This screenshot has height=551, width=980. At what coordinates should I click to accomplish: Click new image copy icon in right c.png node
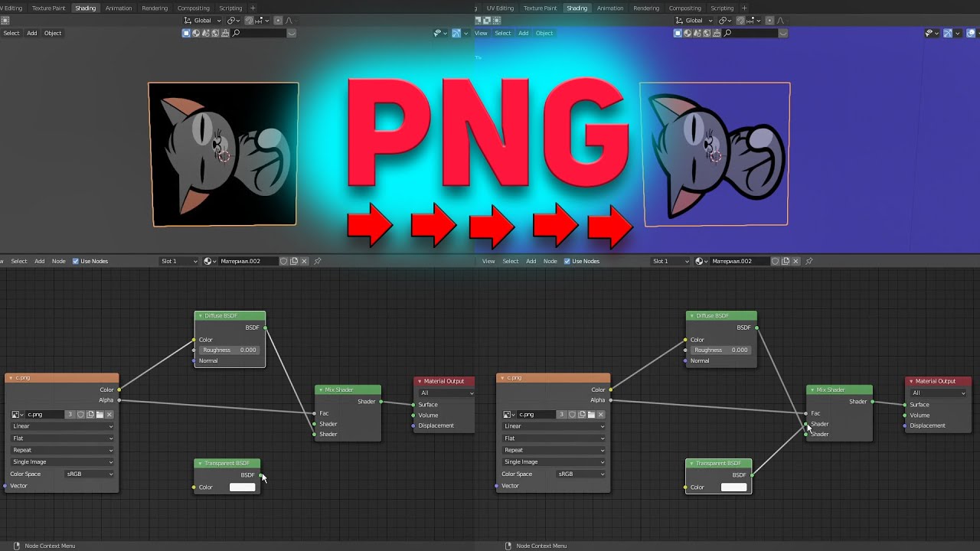(x=582, y=414)
